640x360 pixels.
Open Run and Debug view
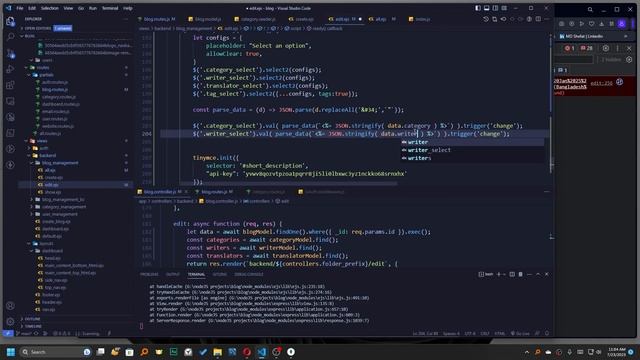point(10,69)
